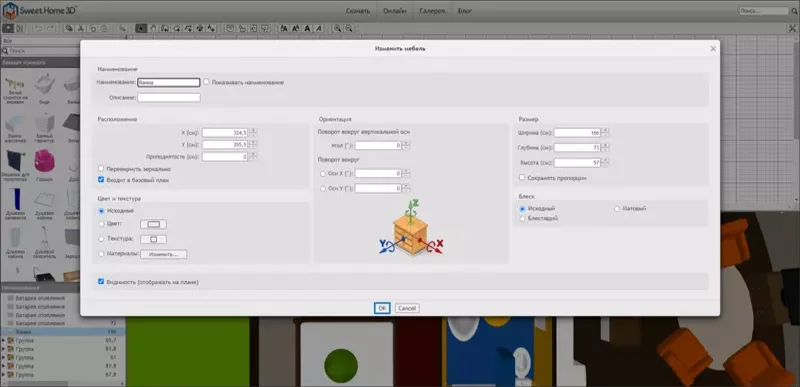Image resolution: width=800 pixels, height=387 pixels.
Task: Check the Перевернуть зеркально option
Action: click(x=101, y=168)
